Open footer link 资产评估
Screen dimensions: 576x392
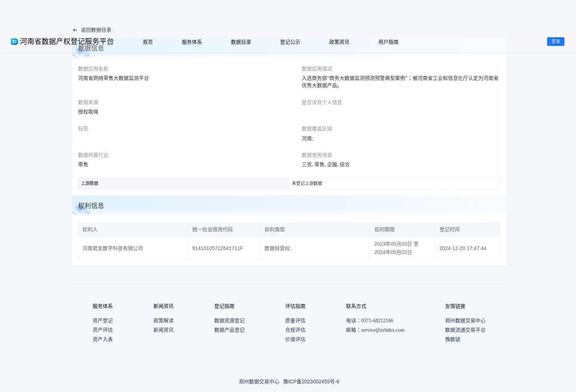pyautogui.click(x=103, y=330)
